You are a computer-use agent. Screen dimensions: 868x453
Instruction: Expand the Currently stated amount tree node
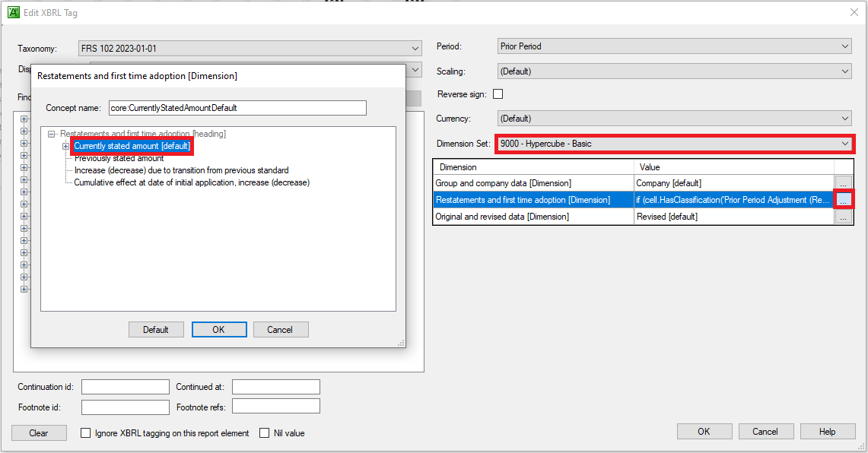[65, 145]
